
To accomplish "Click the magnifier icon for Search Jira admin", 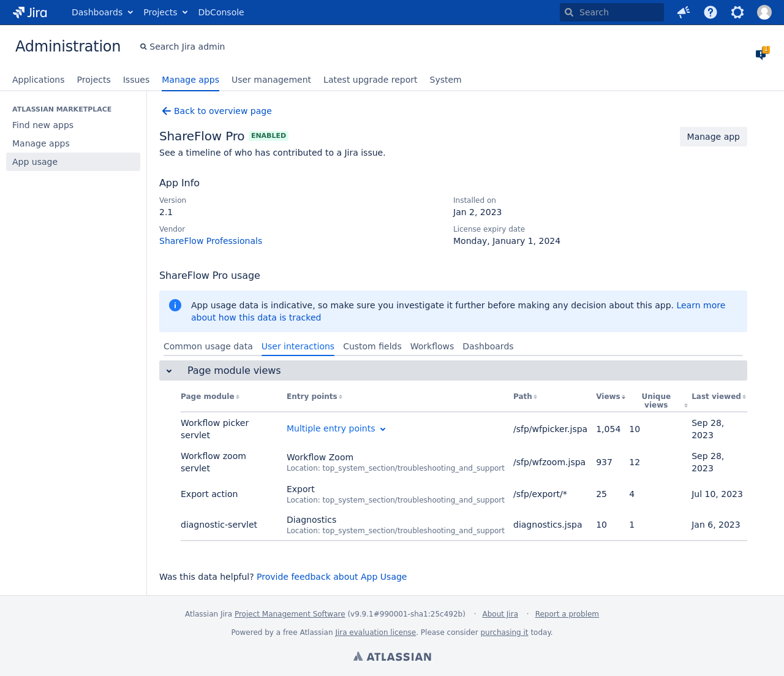I will (143, 47).
